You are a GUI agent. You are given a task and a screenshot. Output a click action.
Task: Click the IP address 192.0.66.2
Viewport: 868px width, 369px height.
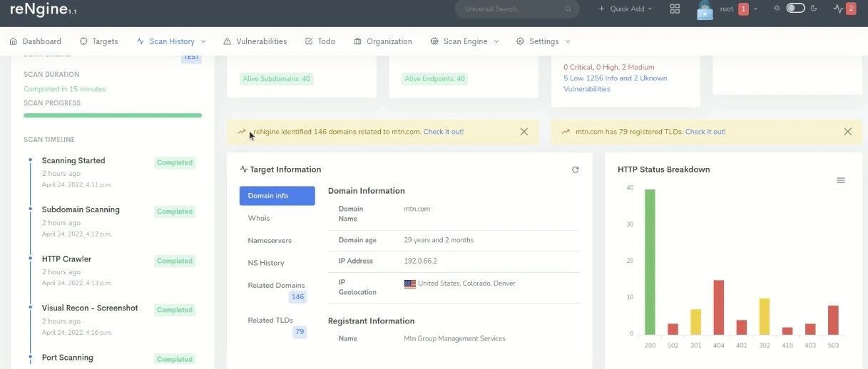420,261
